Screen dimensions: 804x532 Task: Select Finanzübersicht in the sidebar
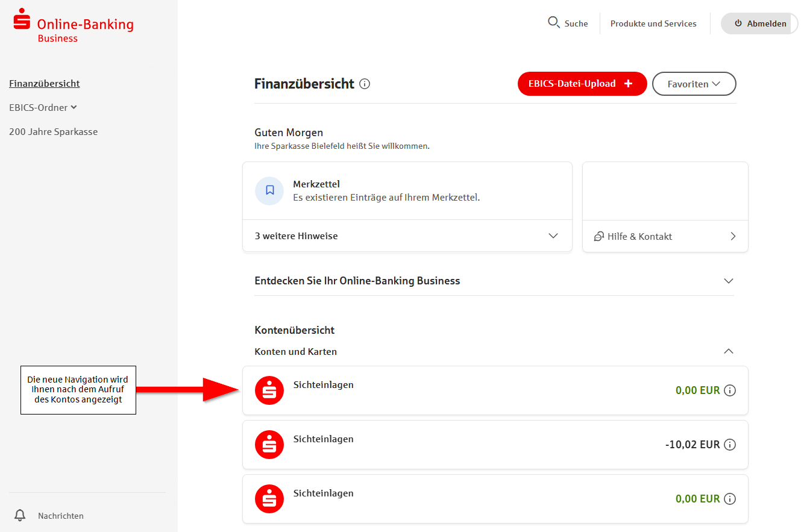[45, 83]
